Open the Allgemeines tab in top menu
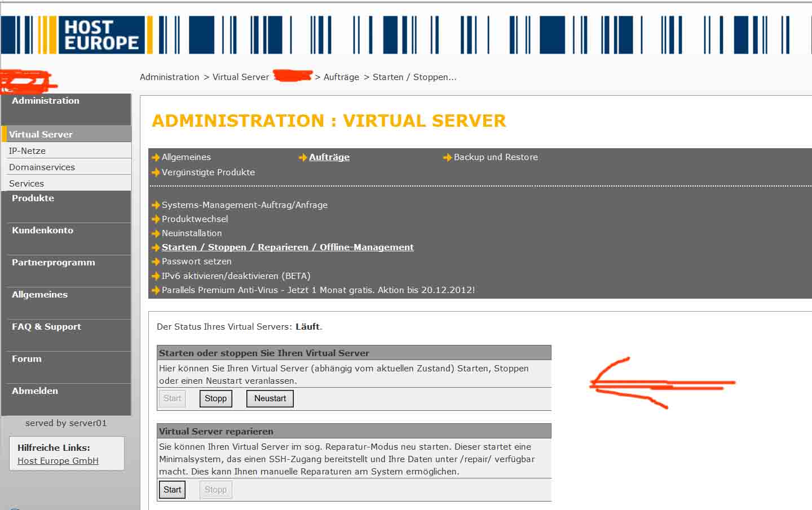This screenshot has height=510, width=812. tap(186, 157)
